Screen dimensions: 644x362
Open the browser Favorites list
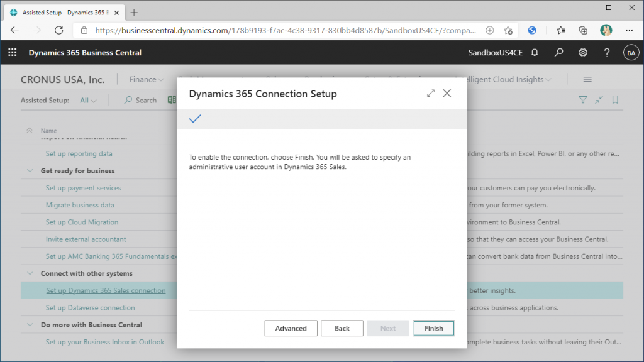(560, 30)
